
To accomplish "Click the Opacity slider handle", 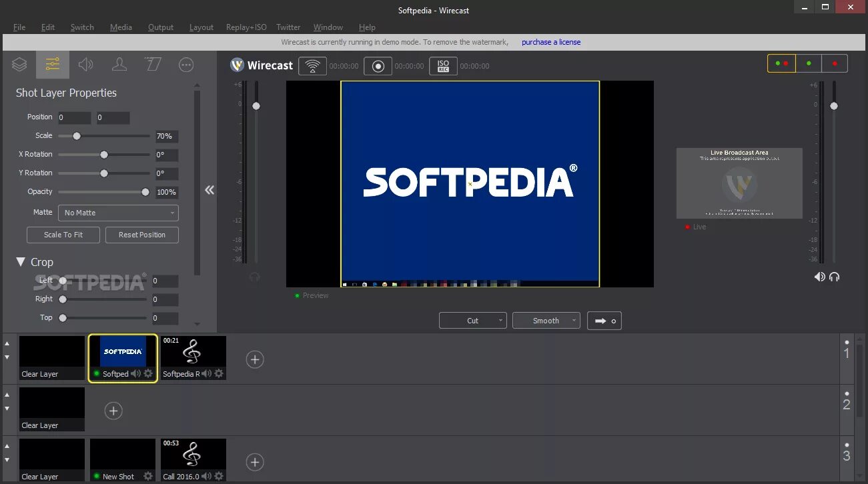I will (145, 192).
